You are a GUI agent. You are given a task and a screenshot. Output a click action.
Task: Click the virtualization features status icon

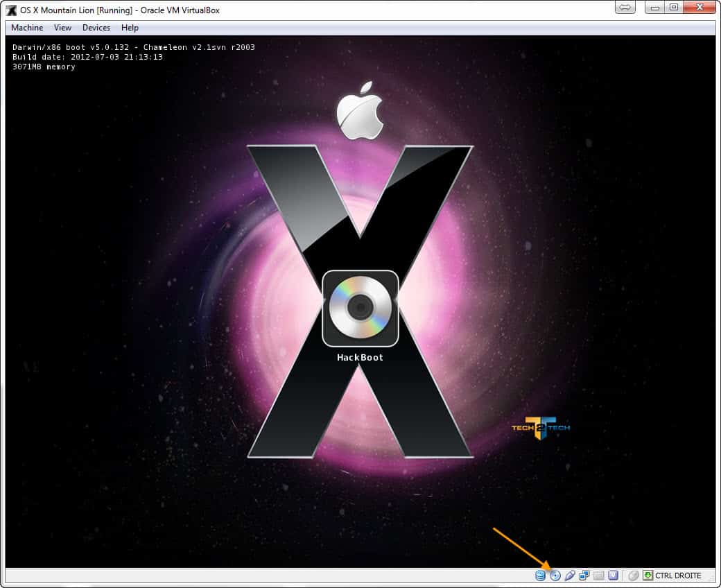(614, 575)
